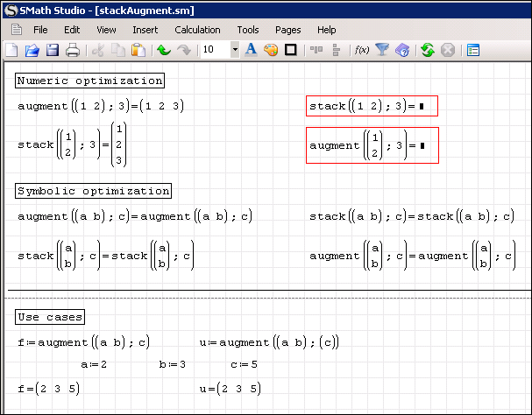The width and height of the screenshot is (532, 415).
Task: Click the font size field showing 10
Action: (x=214, y=51)
